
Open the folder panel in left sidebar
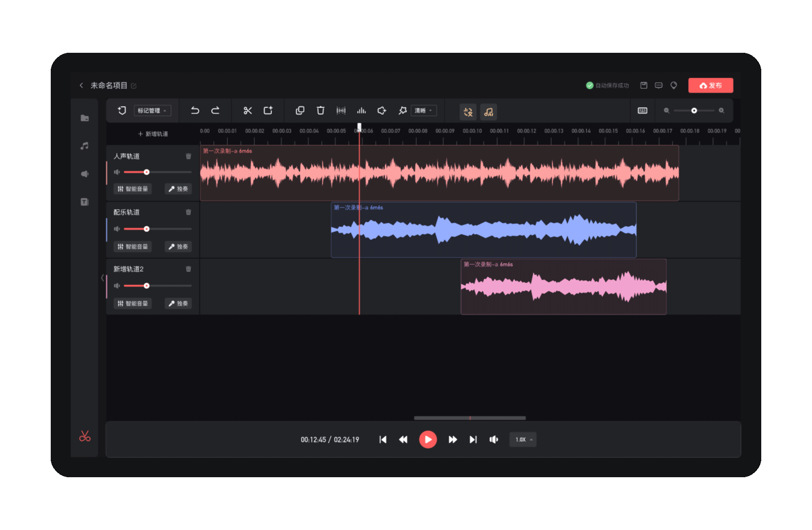coord(85,118)
